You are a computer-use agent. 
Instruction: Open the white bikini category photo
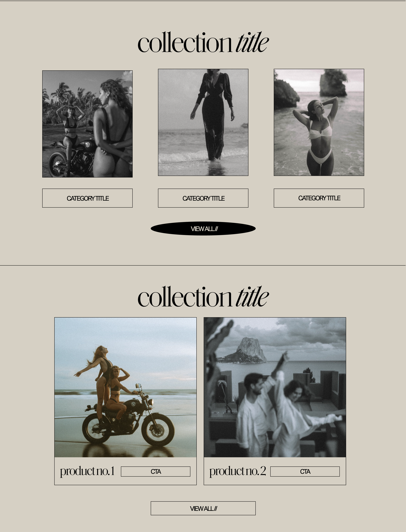[319, 122]
